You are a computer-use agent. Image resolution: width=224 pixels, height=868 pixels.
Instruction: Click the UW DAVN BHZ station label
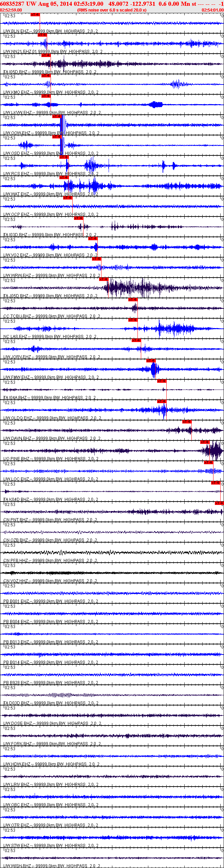(x=52, y=438)
